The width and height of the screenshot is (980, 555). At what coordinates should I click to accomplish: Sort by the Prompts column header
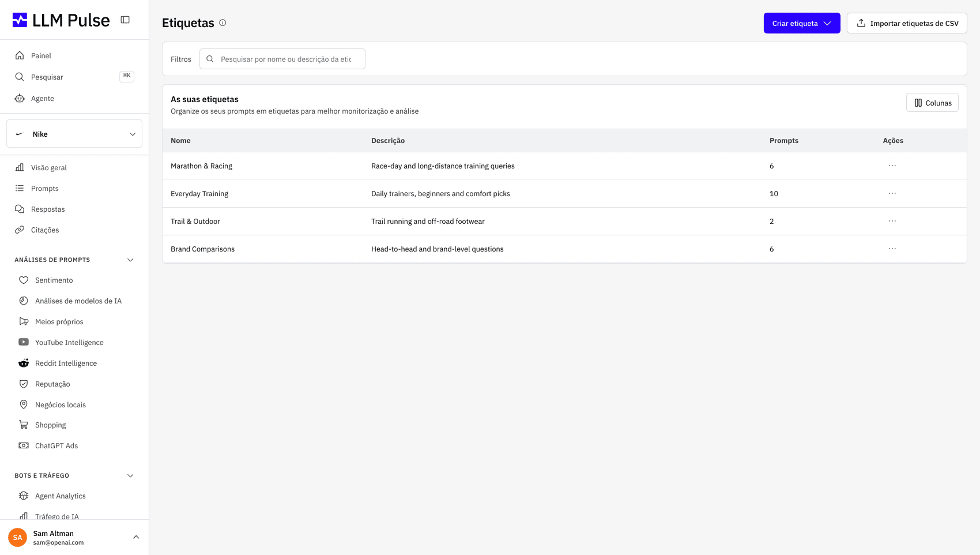[784, 140]
